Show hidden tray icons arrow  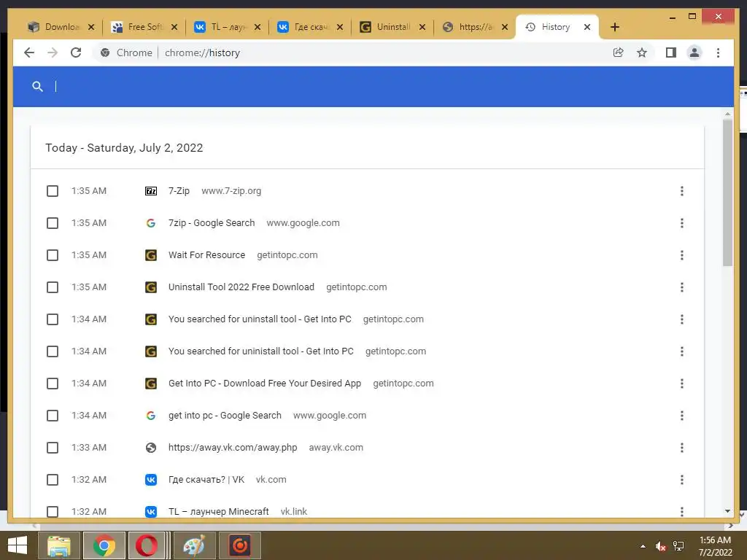pos(643,546)
